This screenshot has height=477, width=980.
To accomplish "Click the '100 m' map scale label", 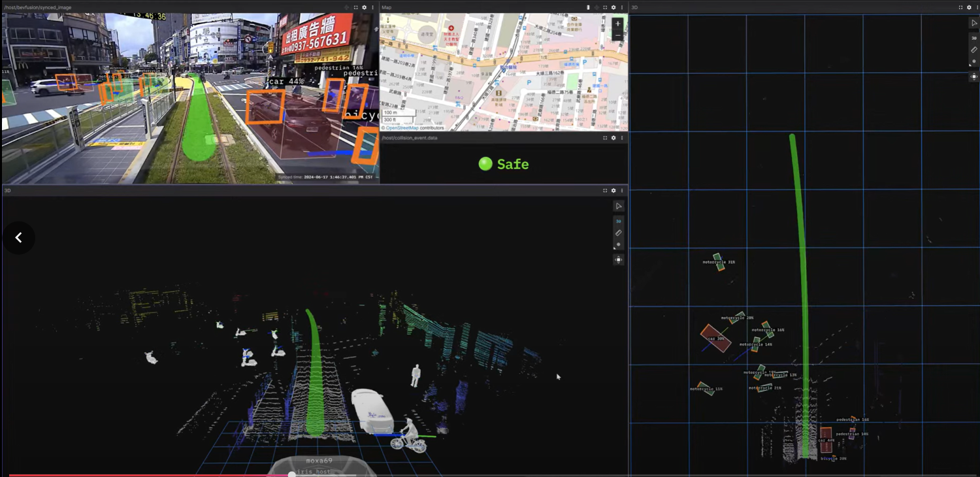I will pyautogui.click(x=391, y=113).
